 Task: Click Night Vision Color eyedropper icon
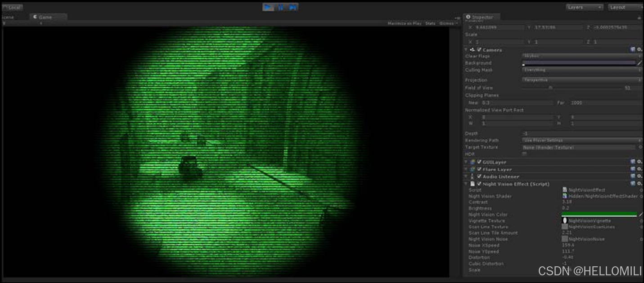tap(640, 215)
